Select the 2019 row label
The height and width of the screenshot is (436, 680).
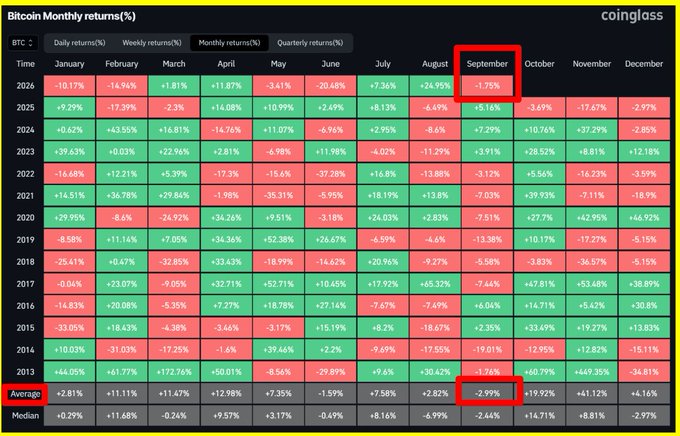pyautogui.click(x=25, y=240)
